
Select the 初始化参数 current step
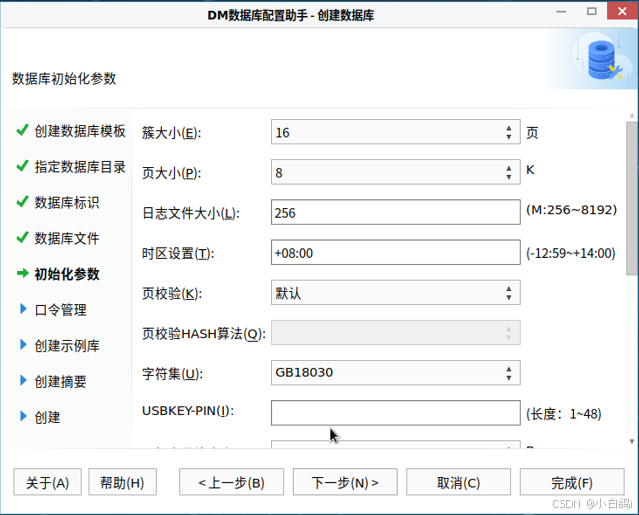pos(67,274)
